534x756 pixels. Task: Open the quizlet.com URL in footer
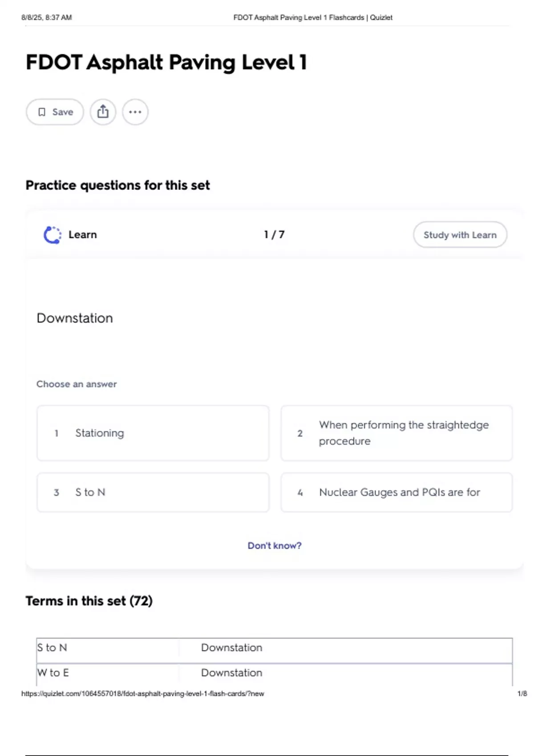(x=142, y=693)
